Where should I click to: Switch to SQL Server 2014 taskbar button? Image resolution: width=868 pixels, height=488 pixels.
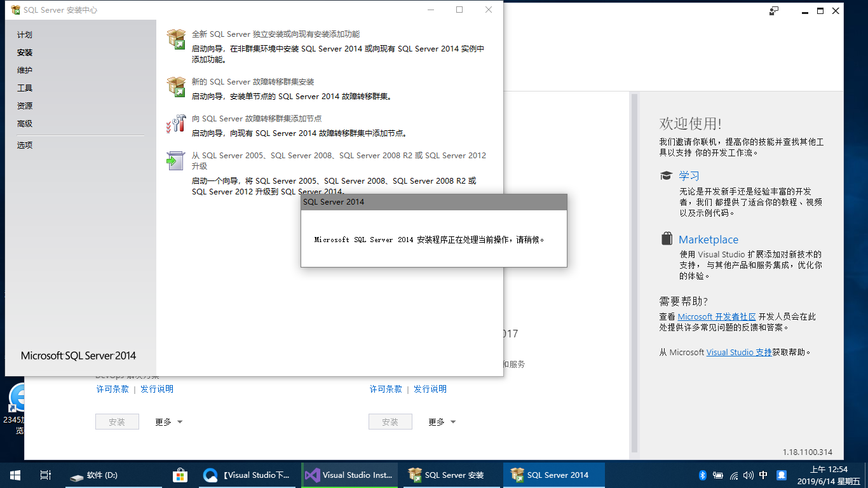pyautogui.click(x=554, y=475)
